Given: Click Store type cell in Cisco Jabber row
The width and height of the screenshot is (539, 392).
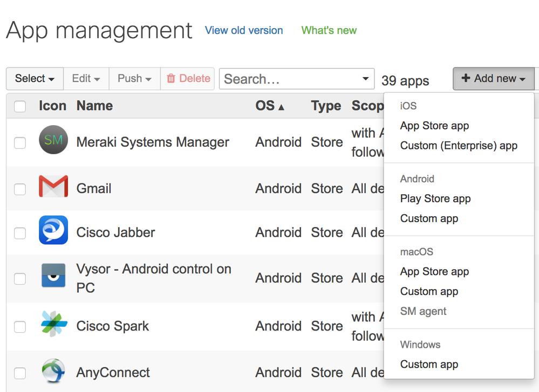Looking at the screenshot, I should (x=327, y=232).
